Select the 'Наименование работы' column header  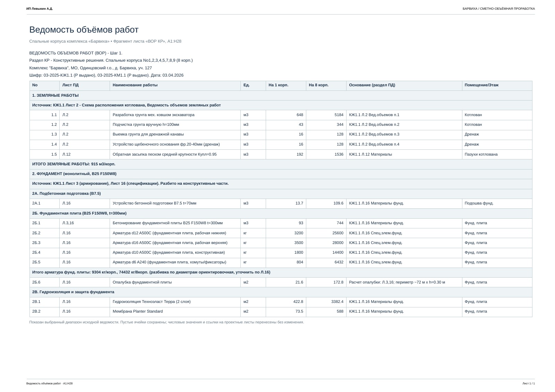[175, 86]
